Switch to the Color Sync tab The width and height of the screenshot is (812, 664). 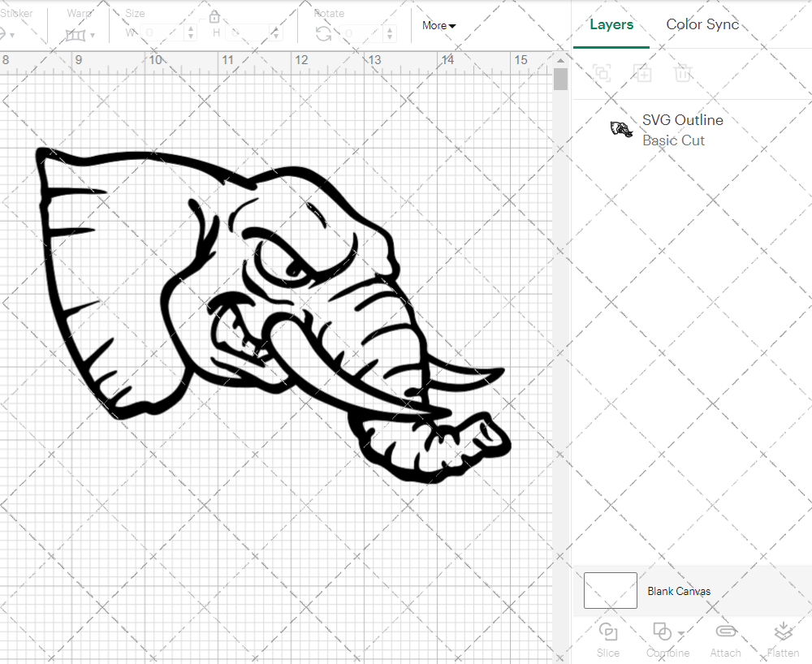pyautogui.click(x=702, y=24)
